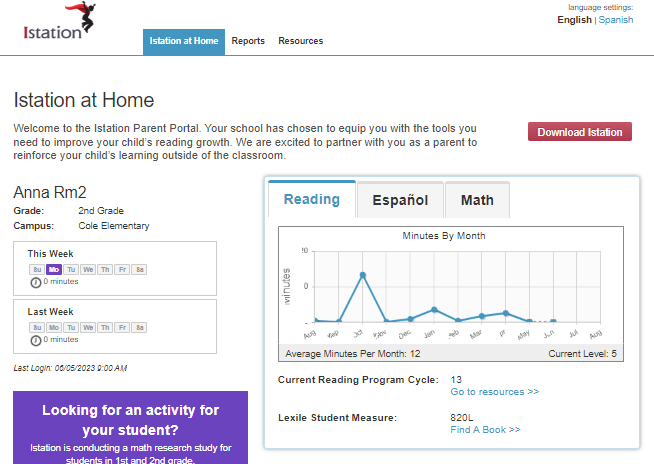This screenshot has width=654, height=464.
Task: Click the Go to resources link
Action: (x=495, y=392)
